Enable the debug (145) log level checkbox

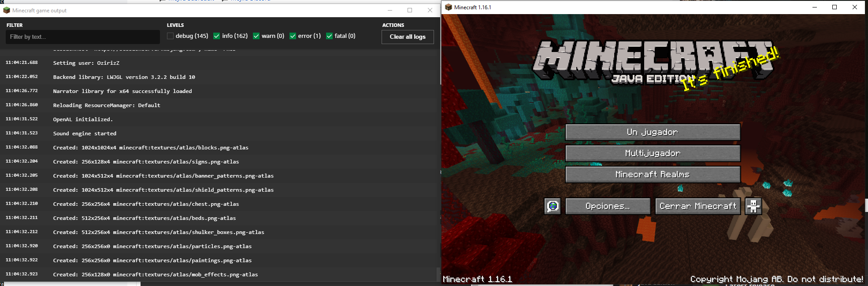pos(170,36)
